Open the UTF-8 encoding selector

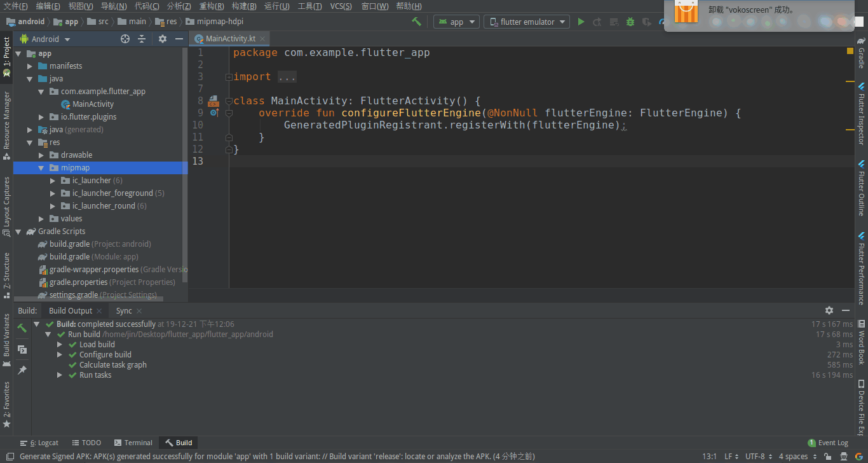click(x=759, y=457)
